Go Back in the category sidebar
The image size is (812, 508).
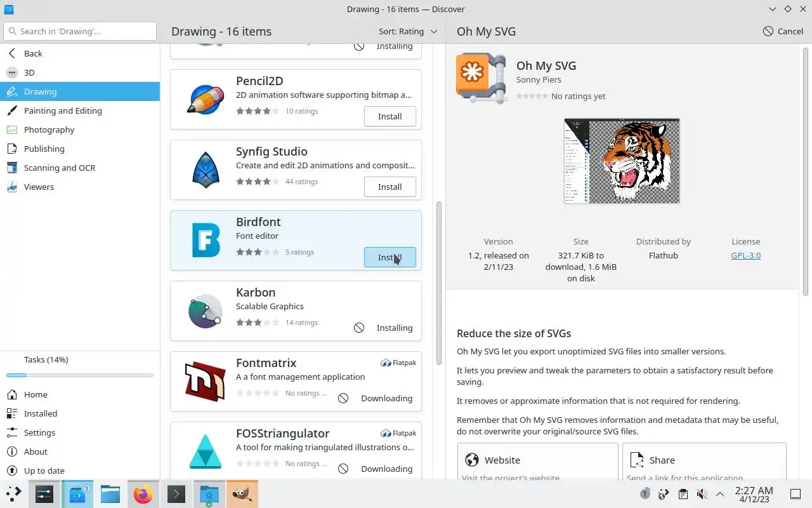click(x=80, y=53)
